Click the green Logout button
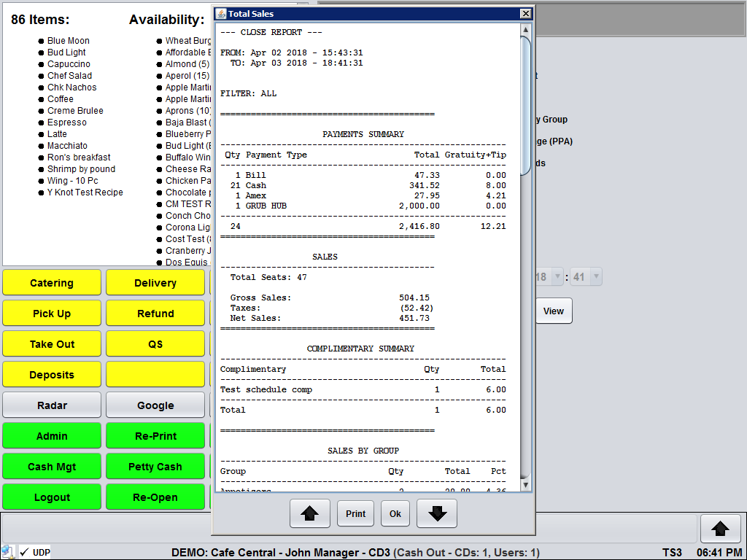 (x=52, y=497)
